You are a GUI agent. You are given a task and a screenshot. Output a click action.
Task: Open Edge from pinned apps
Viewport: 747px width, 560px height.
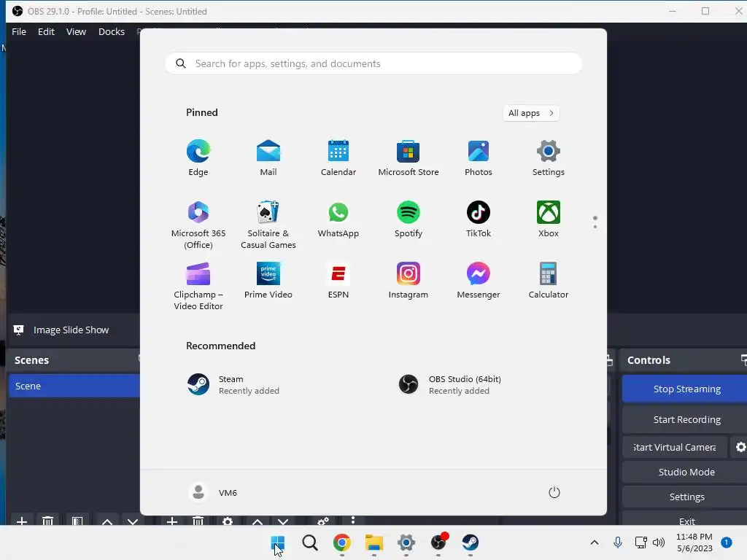point(198,158)
